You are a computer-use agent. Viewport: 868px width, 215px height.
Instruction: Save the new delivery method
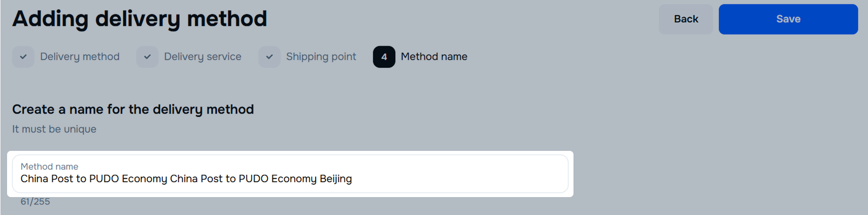[788, 19]
